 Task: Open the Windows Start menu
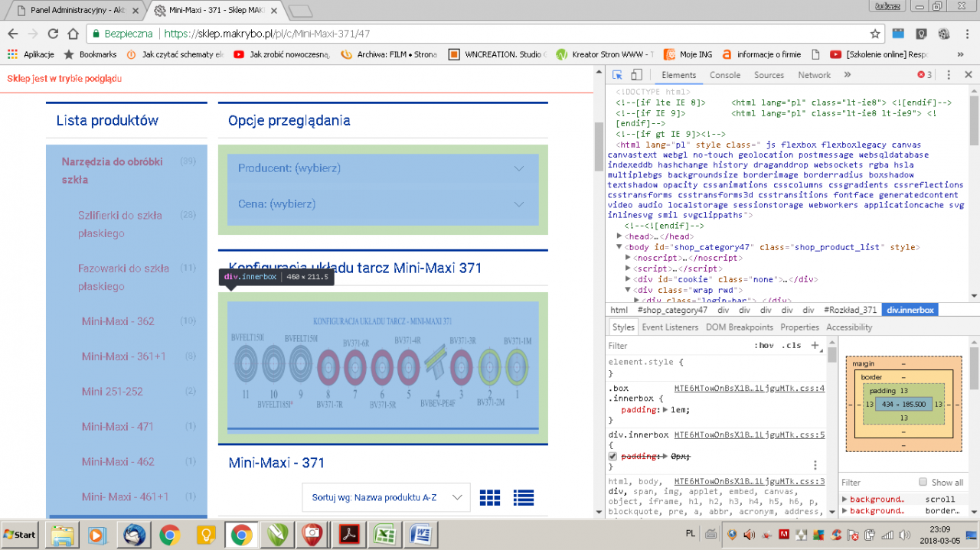pos(20,534)
